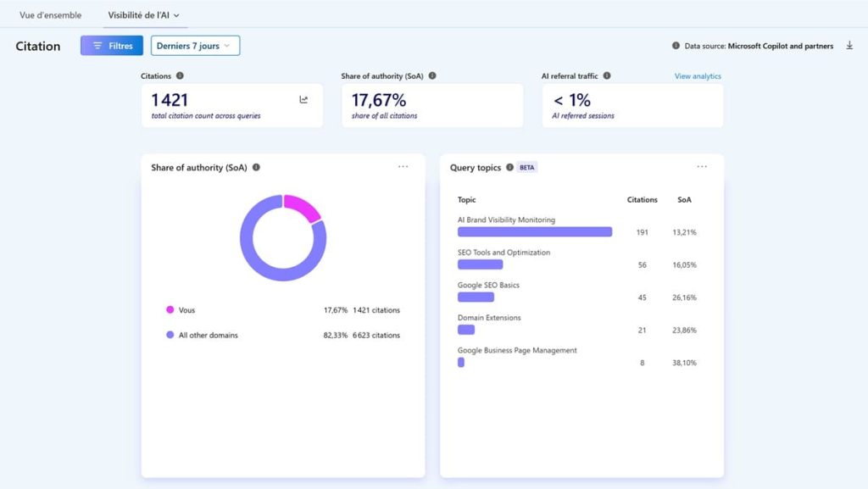Viewport: 868px width, 489px height.
Task: Click info icon beside top Share of authority label
Action: 432,75
